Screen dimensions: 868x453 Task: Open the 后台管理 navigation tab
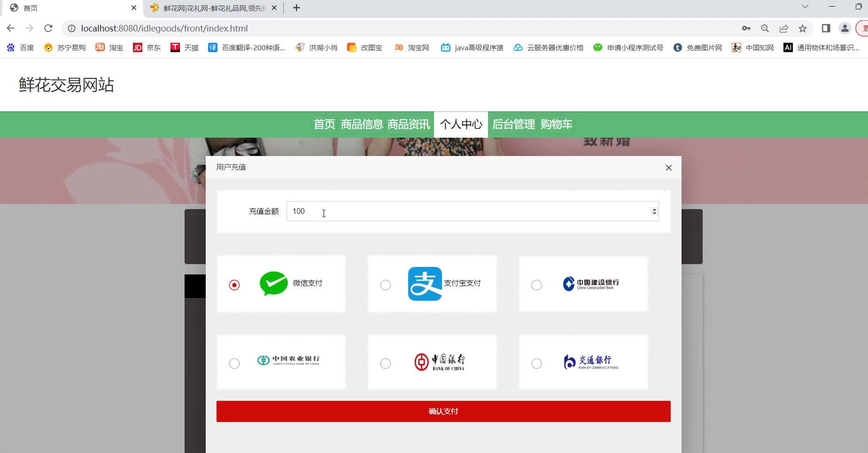pyautogui.click(x=513, y=125)
